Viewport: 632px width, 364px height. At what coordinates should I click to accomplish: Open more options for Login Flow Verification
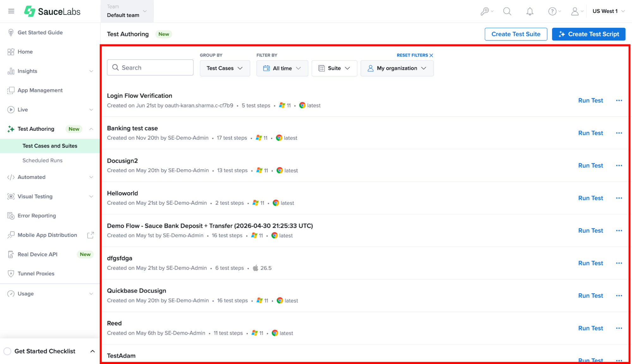point(619,100)
